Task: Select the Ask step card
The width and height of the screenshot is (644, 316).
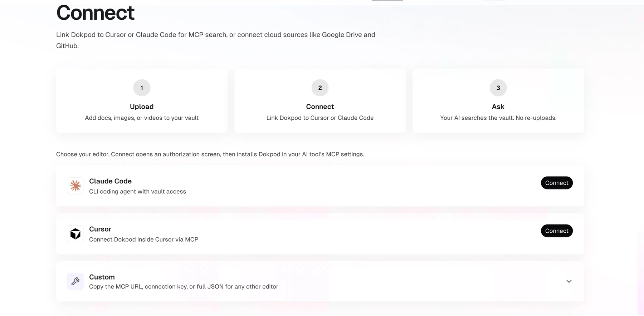Action: [498, 101]
